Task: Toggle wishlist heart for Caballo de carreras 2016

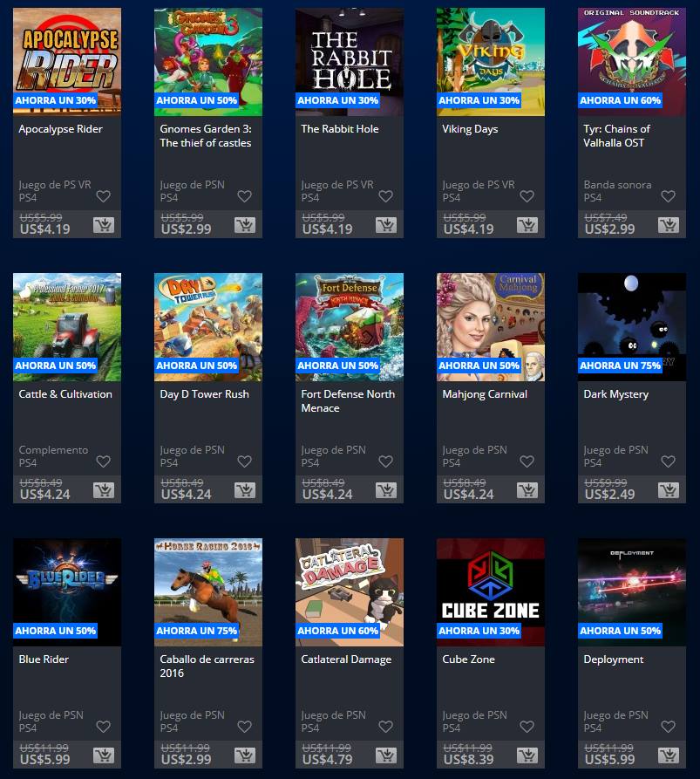Action: [x=244, y=727]
